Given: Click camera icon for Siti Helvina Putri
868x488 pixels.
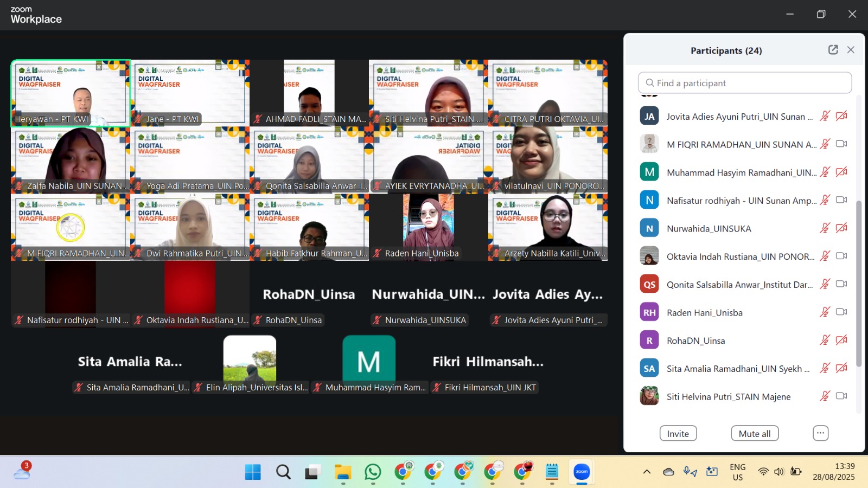Looking at the screenshot, I should tap(841, 396).
